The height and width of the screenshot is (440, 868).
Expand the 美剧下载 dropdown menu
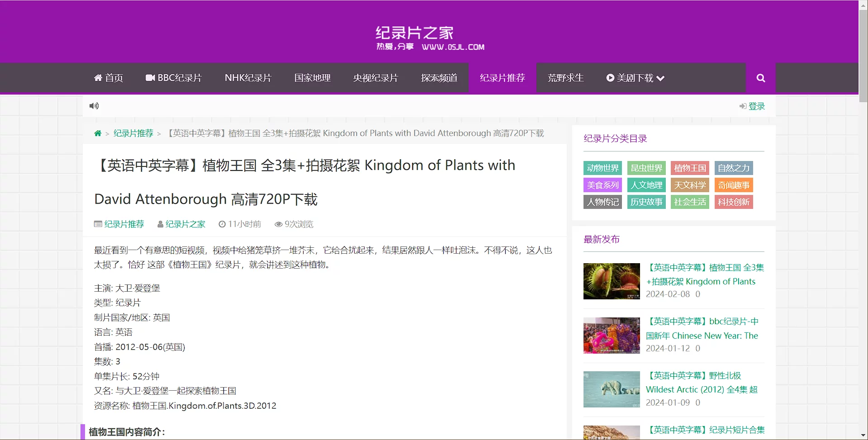(x=635, y=78)
